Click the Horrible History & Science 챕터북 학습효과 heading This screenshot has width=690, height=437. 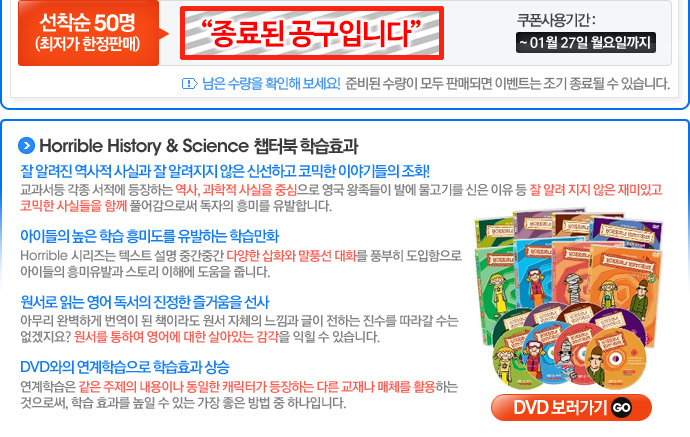pyautogui.click(x=199, y=146)
